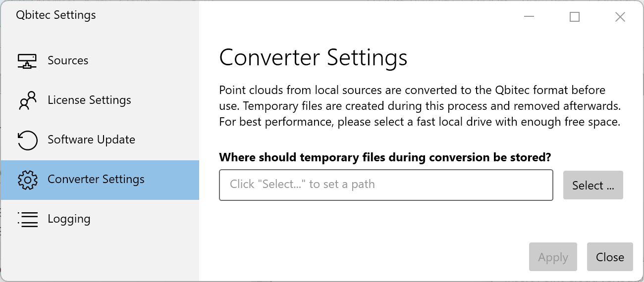Minimize the Qbitec Settings window

point(529,17)
